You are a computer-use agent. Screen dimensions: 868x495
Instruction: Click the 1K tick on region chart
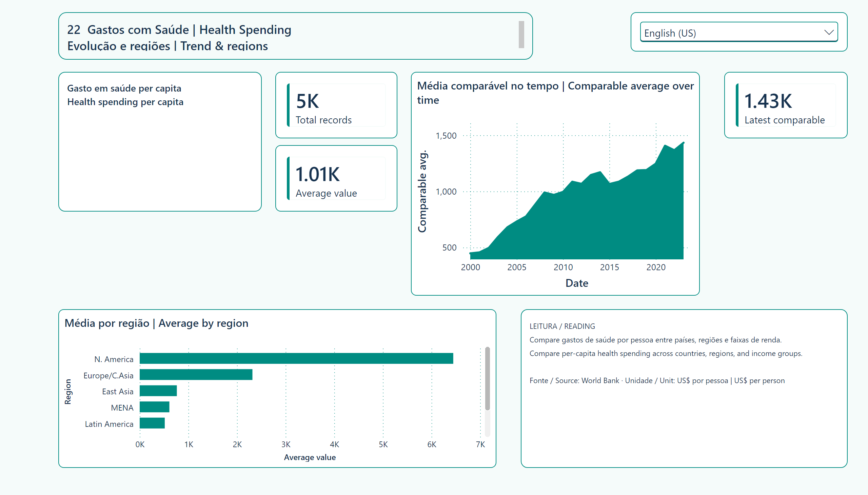(x=189, y=444)
